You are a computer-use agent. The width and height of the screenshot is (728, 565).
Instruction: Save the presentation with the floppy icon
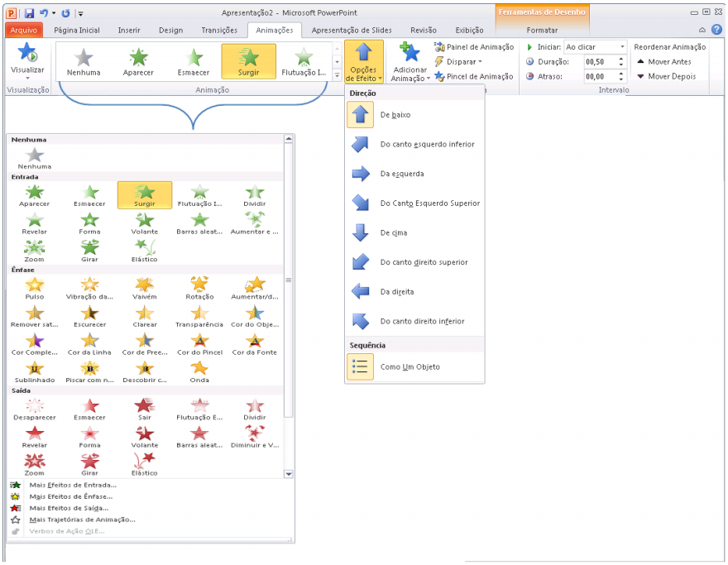[x=29, y=13]
